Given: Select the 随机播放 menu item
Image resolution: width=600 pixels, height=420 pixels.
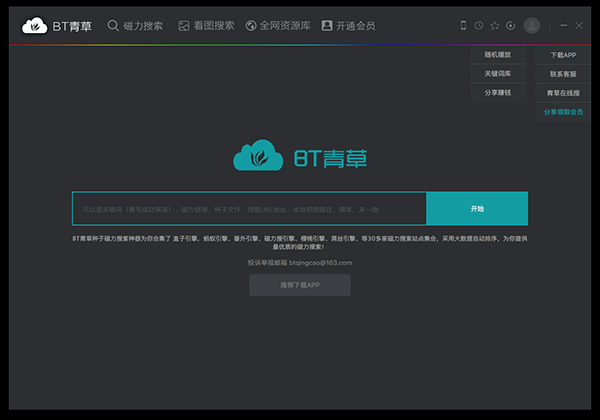Looking at the screenshot, I should click(497, 55).
